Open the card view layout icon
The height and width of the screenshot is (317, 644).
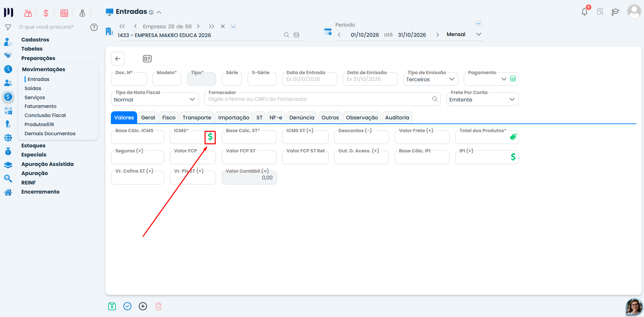pos(147,59)
